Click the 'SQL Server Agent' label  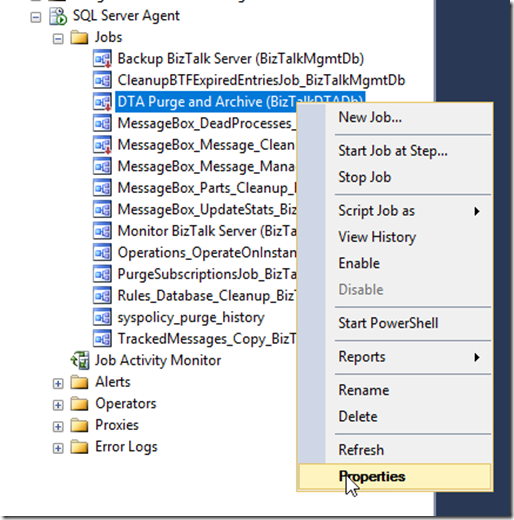click(126, 16)
